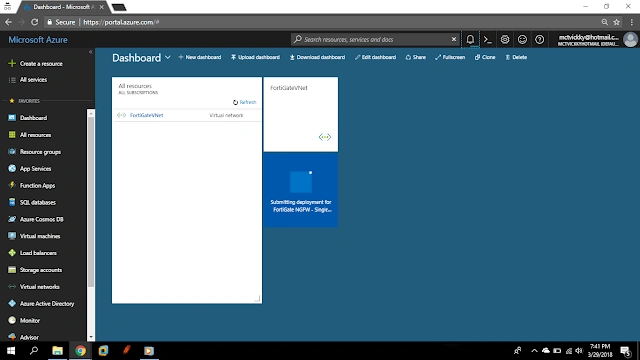Open the FortiGateVNet tile

coord(301,114)
